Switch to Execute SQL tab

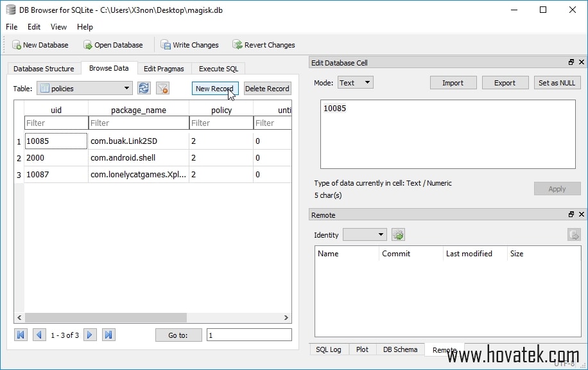[218, 69]
